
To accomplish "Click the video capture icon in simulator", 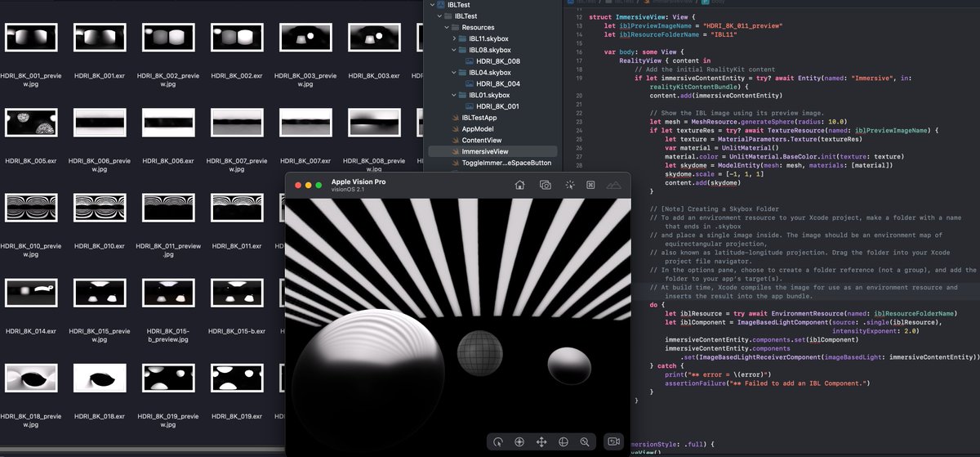I will point(613,441).
